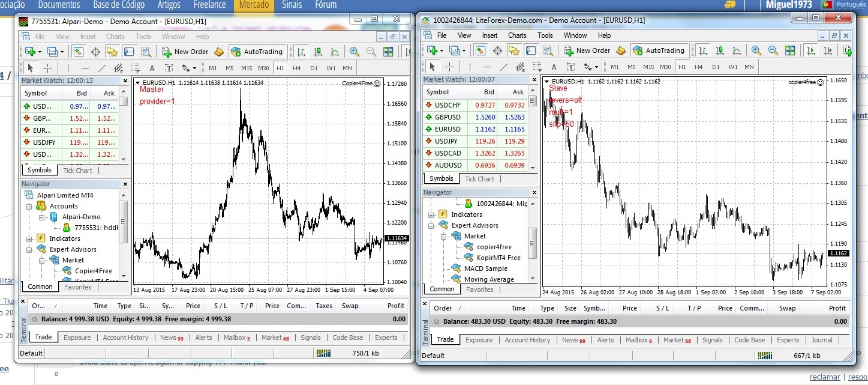Switch to D1 timeframe in LiteForex window
This screenshot has width=868, height=385.
coord(716,67)
